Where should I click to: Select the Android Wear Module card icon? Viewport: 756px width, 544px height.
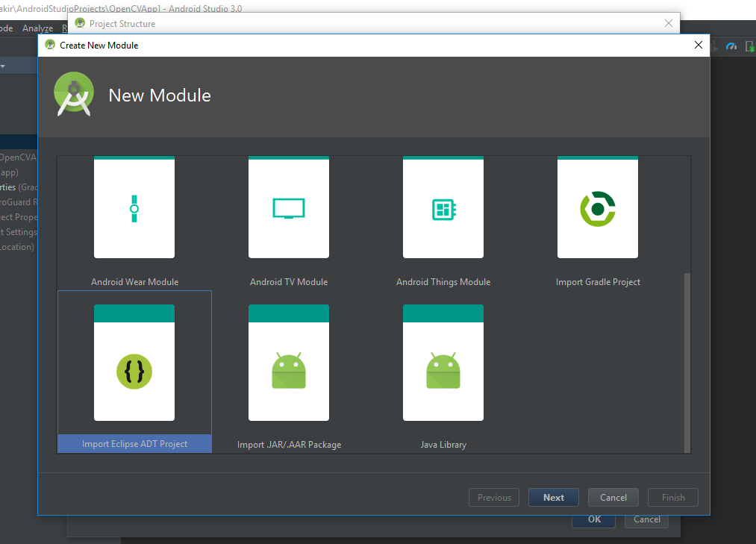[x=134, y=207]
